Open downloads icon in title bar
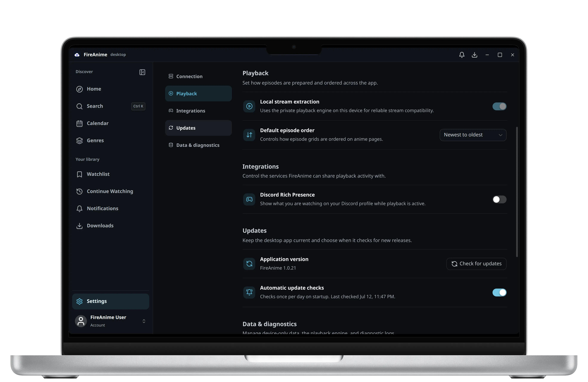588x382 pixels. click(474, 55)
